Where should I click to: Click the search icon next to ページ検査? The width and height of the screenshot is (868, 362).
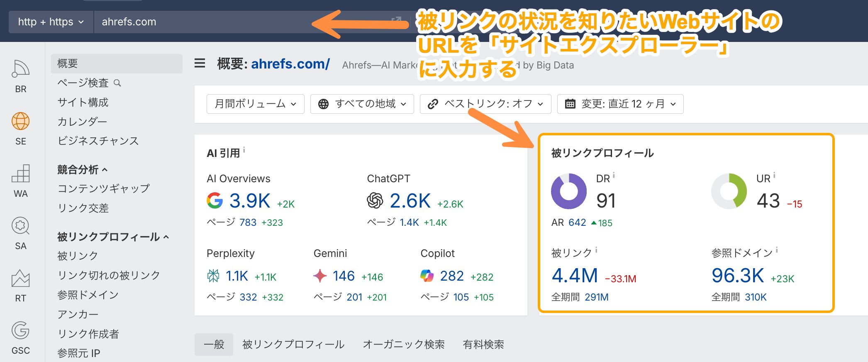(x=117, y=83)
